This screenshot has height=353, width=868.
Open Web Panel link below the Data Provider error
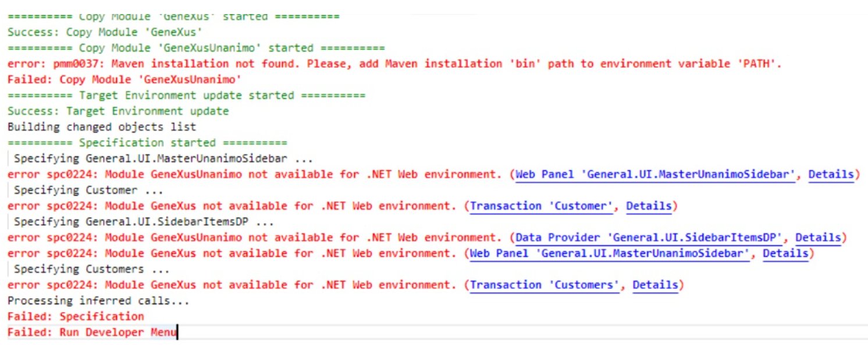(x=610, y=253)
